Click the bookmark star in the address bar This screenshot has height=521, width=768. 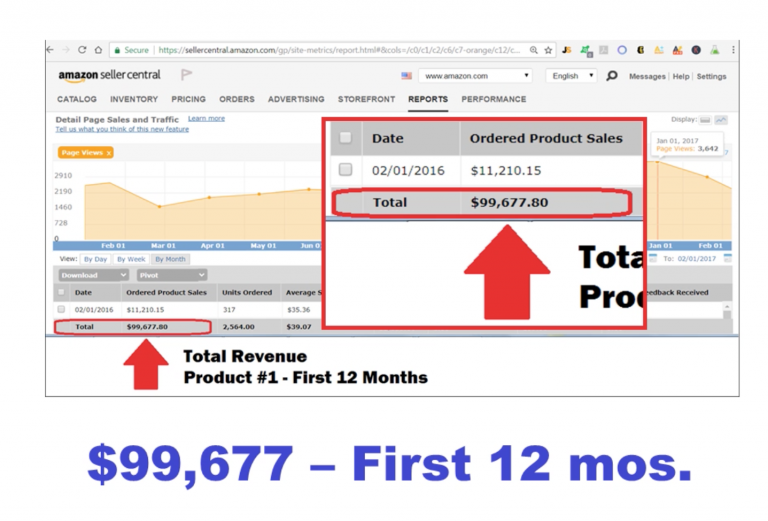tap(547, 49)
